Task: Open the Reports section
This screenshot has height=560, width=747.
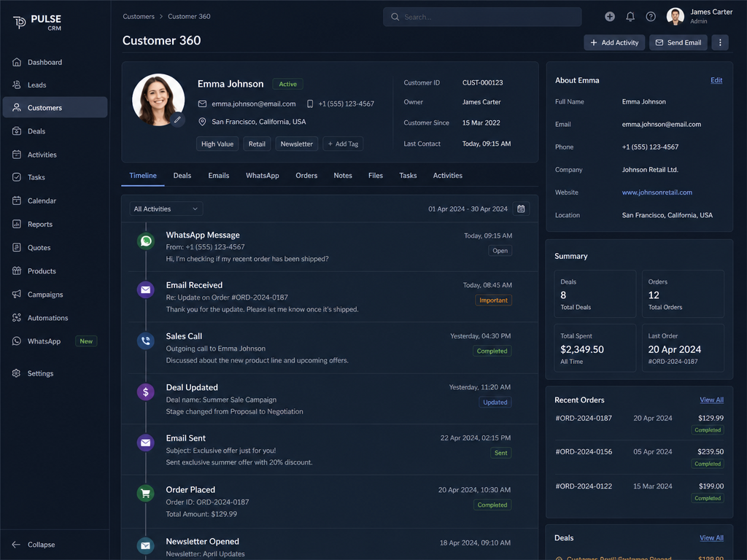Action: click(40, 224)
